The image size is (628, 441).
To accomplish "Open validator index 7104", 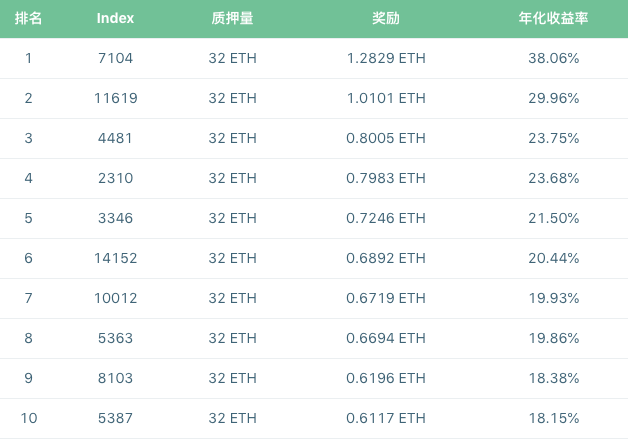I will pyautogui.click(x=116, y=58).
